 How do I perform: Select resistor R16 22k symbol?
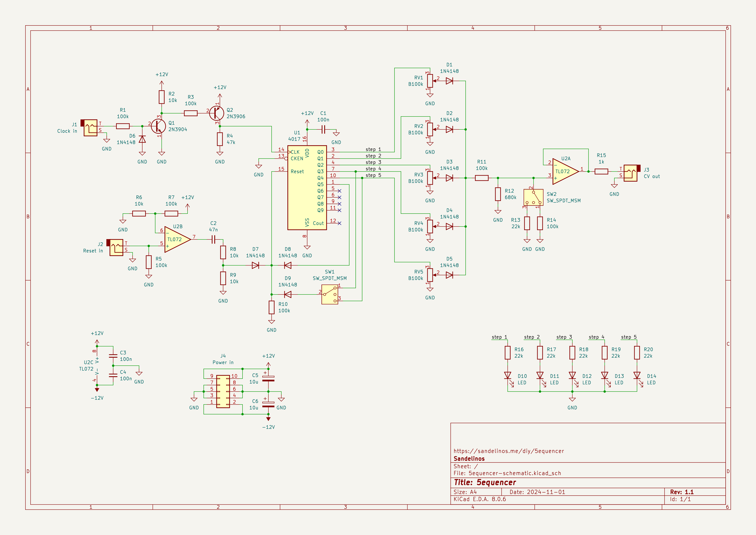click(508, 352)
